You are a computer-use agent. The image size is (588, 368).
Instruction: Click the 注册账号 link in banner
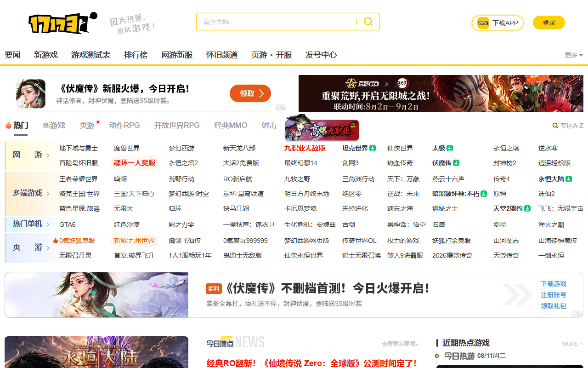click(x=554, y=295)
